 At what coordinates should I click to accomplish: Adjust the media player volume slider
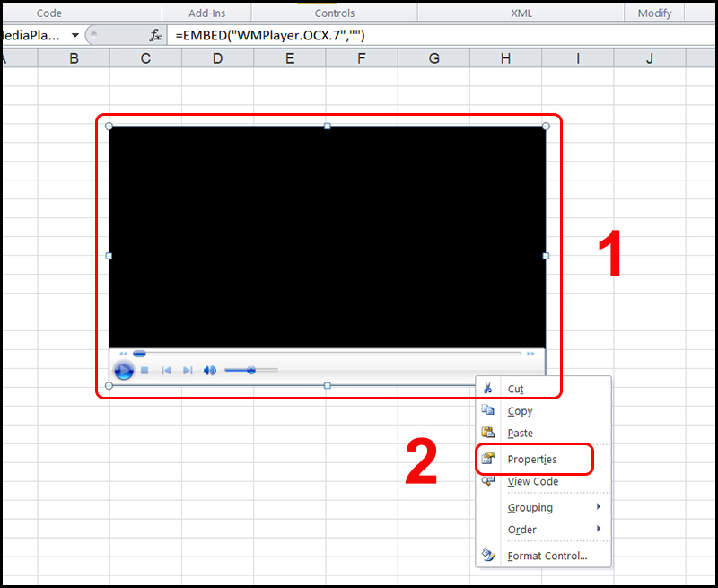tap(251, 370)
